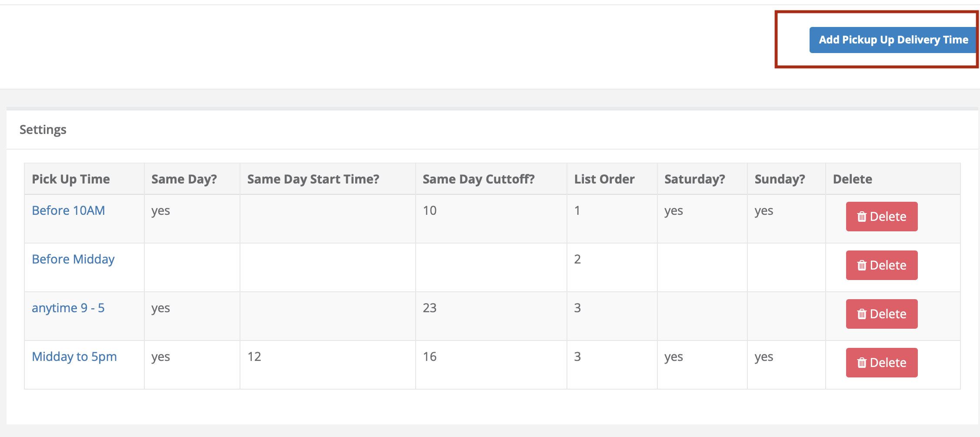This screenshot has height=437, width=980.
Task: Click Add Pickup Up Delivery Time button
Action: coord(893,40)
